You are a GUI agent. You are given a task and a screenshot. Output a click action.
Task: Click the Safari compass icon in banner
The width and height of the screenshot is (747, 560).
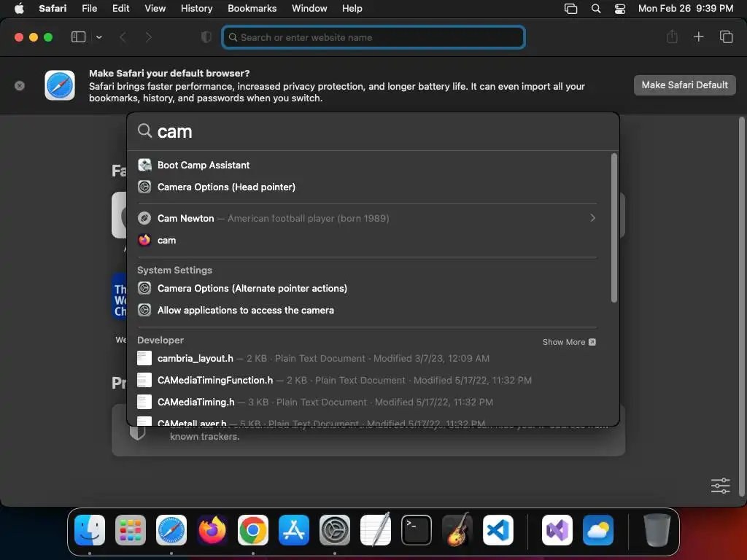pyautogui.click(x=60, y=85)
